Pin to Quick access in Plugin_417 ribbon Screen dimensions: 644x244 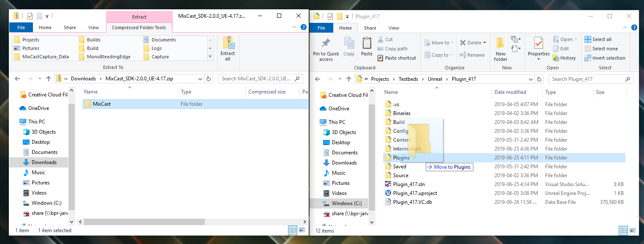326,49
